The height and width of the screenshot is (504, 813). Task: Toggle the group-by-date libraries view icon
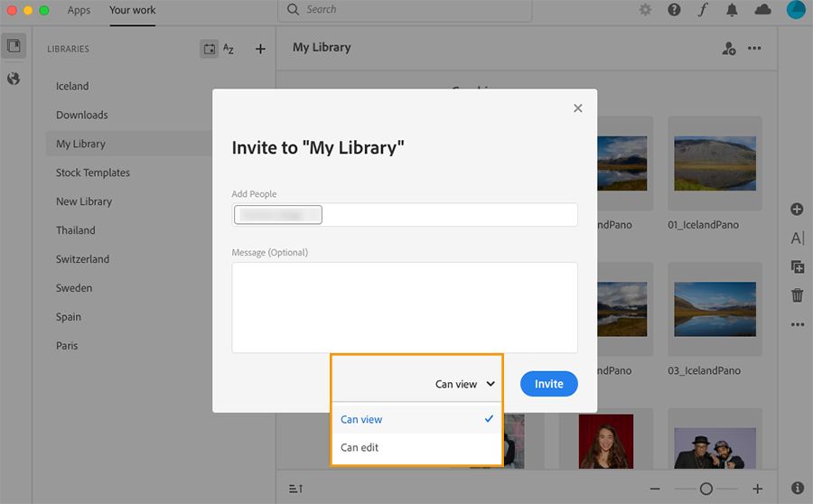click(x=210, y=49)
